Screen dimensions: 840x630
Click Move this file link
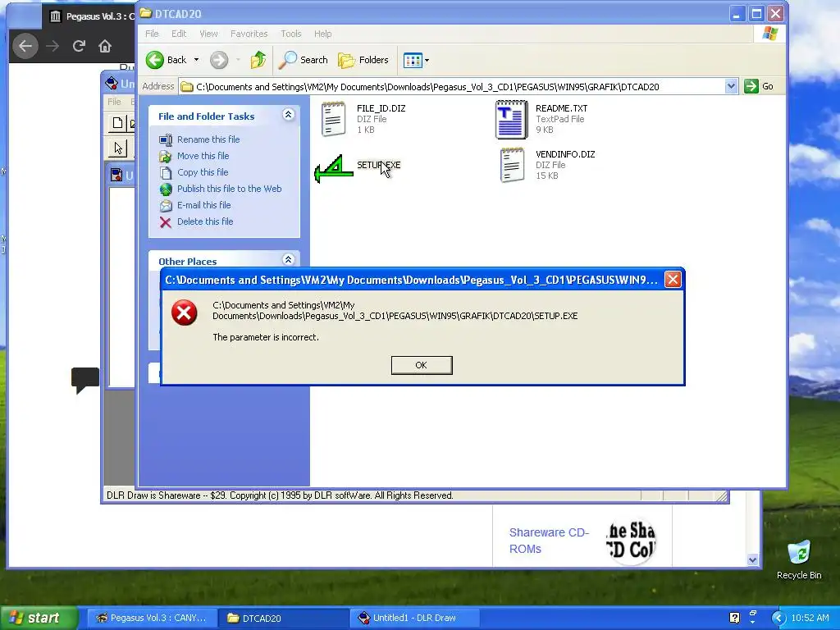(203, 156)
